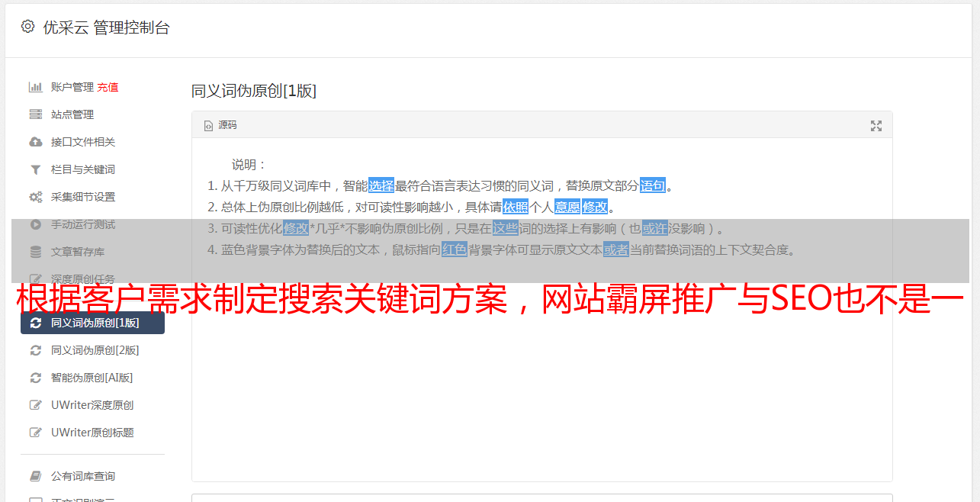This screenshot has width=980, height=502.
Task: Click highlighted word 选择 in text
Action: click(381, 185)
